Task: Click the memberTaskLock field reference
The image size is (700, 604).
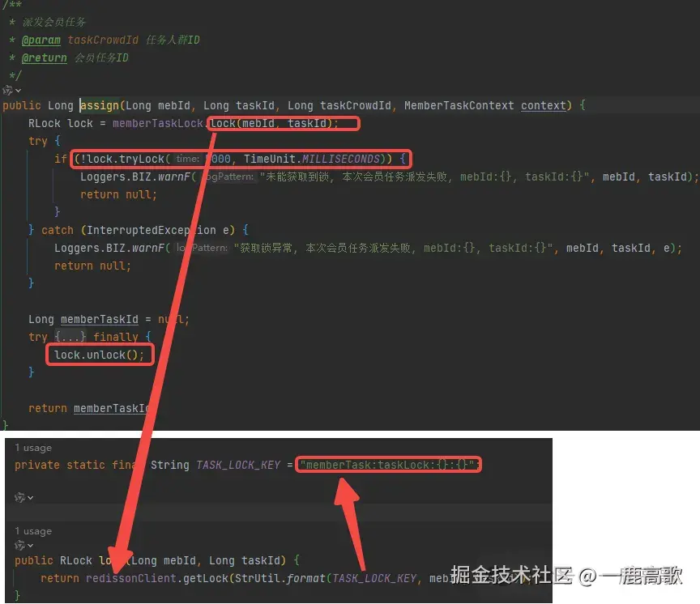Action: point(158,123)
